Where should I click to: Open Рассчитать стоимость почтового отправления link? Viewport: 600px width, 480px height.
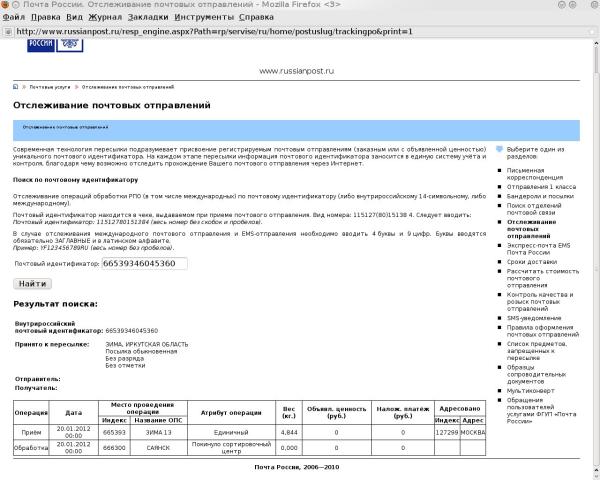point(543,278)
